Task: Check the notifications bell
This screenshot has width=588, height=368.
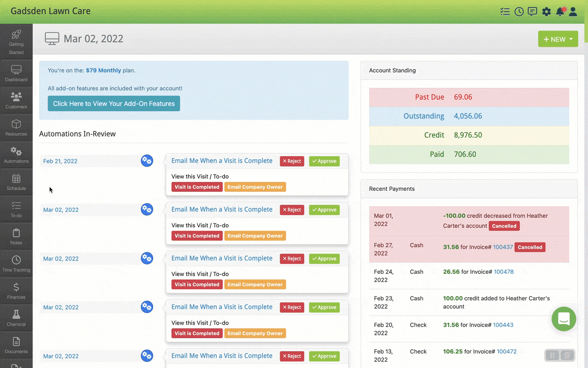Action: 560,11
